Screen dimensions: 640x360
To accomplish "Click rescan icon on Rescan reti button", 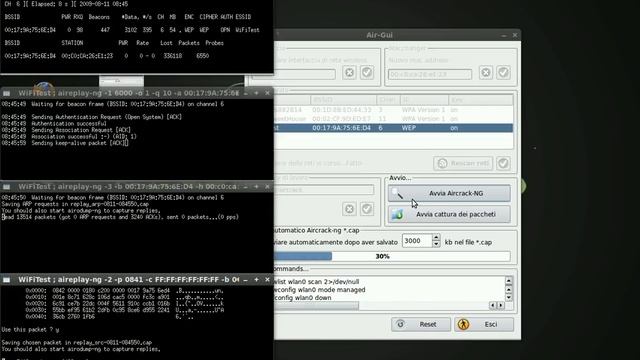I will pos(442,163).
